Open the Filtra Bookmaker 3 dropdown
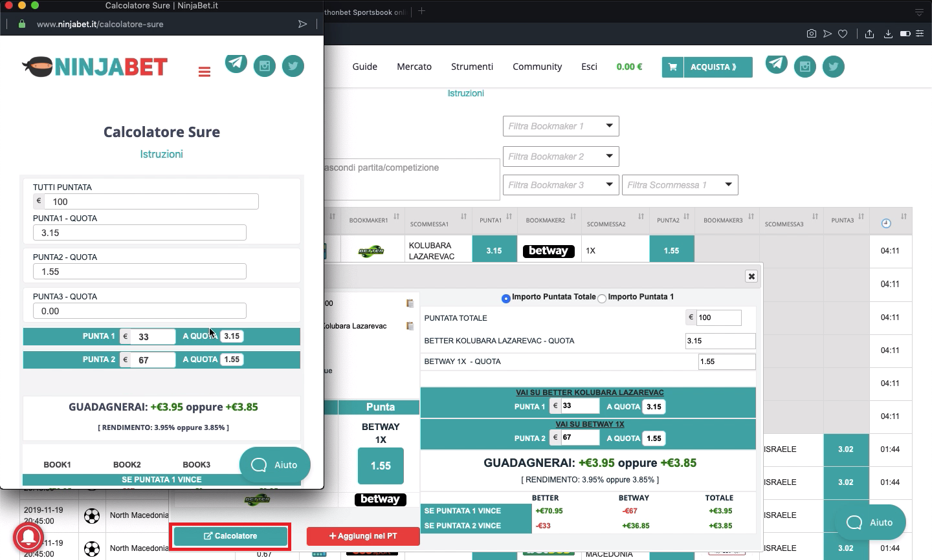This screenshot has height=560, width=932. point(561,185)
